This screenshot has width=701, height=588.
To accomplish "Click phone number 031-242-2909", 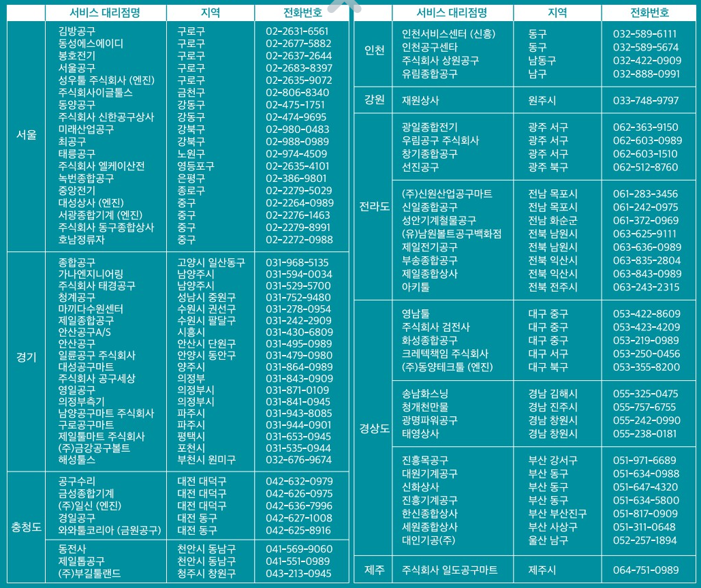I will 298,321.
